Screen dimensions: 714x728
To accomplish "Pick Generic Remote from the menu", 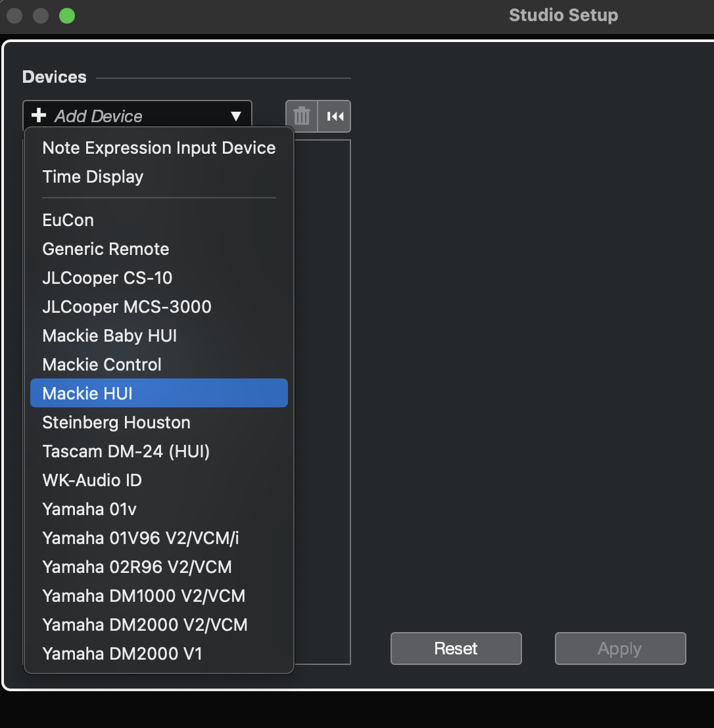I will point(159,249).
